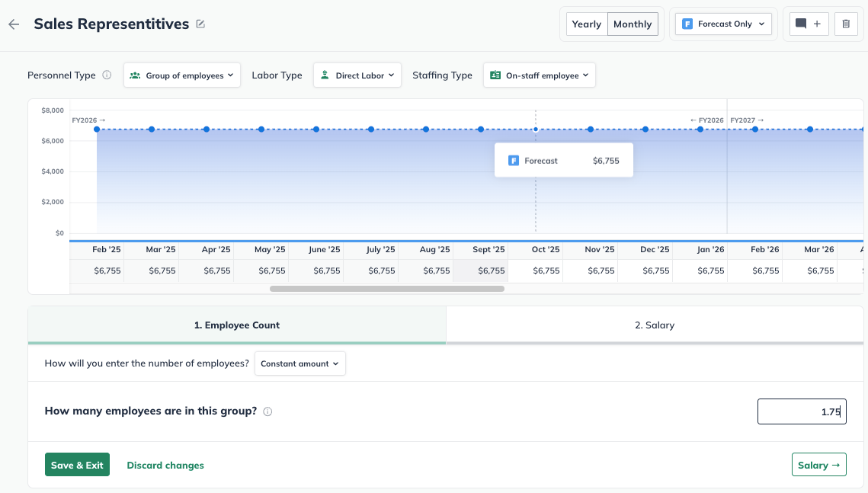This screenshot has height=493, width=868.
Task: Click the back arrow icon
Action: 14,24
